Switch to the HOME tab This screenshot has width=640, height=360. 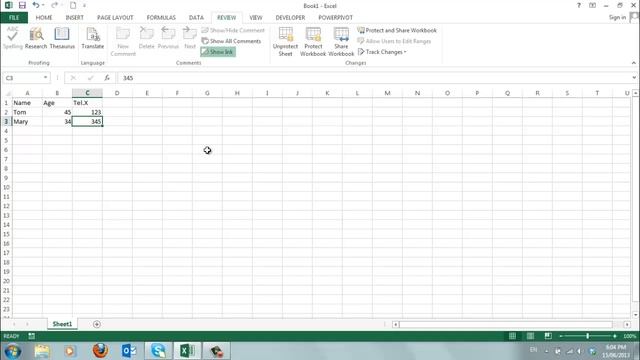coord(44,18)
